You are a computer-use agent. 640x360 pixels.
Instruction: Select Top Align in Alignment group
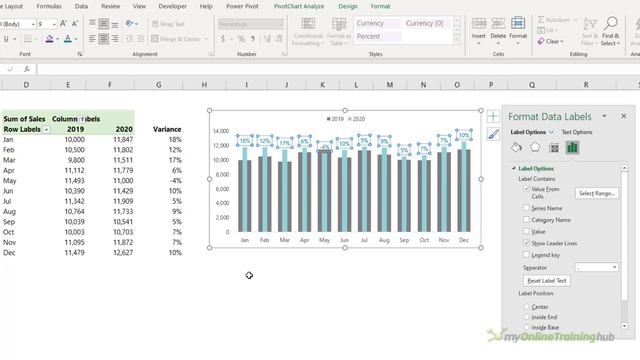pos(92,24)
